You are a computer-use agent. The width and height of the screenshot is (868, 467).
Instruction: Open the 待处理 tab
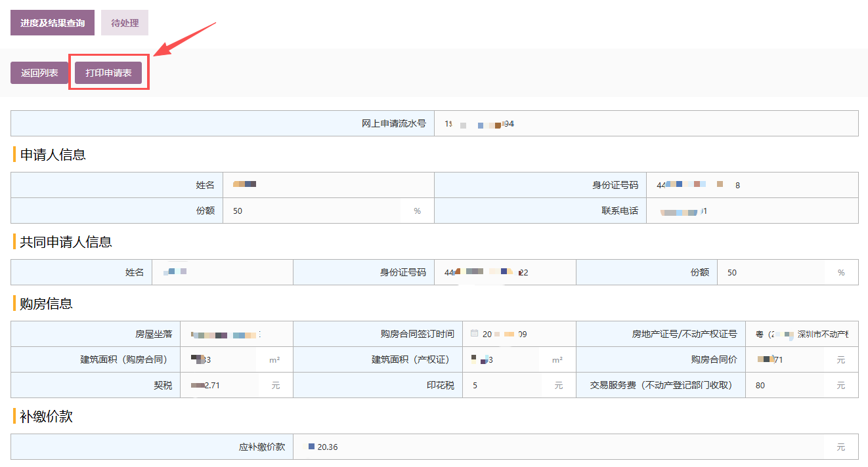click(125, 23)
